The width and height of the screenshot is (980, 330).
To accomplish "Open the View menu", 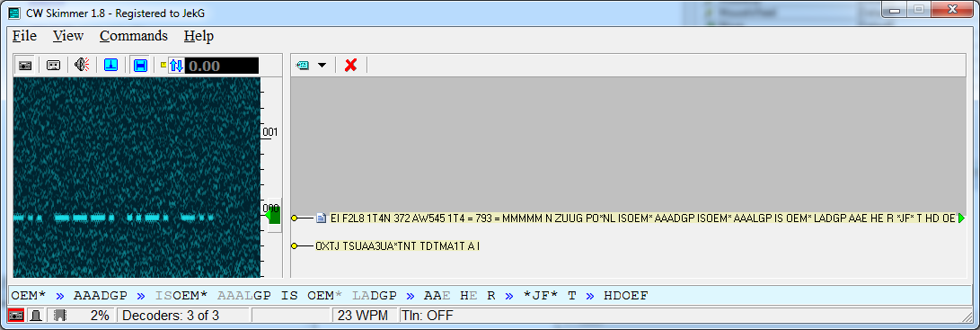I will pos(68,36).
